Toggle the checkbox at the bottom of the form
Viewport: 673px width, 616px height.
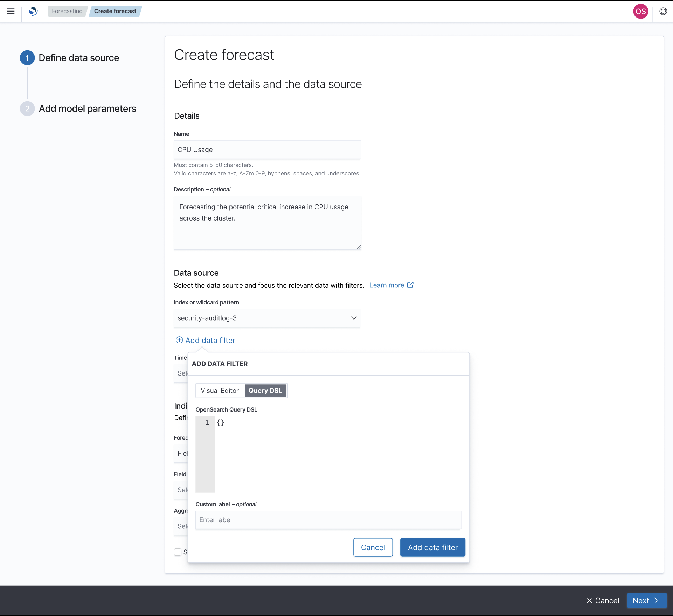[x=178, y=552]
